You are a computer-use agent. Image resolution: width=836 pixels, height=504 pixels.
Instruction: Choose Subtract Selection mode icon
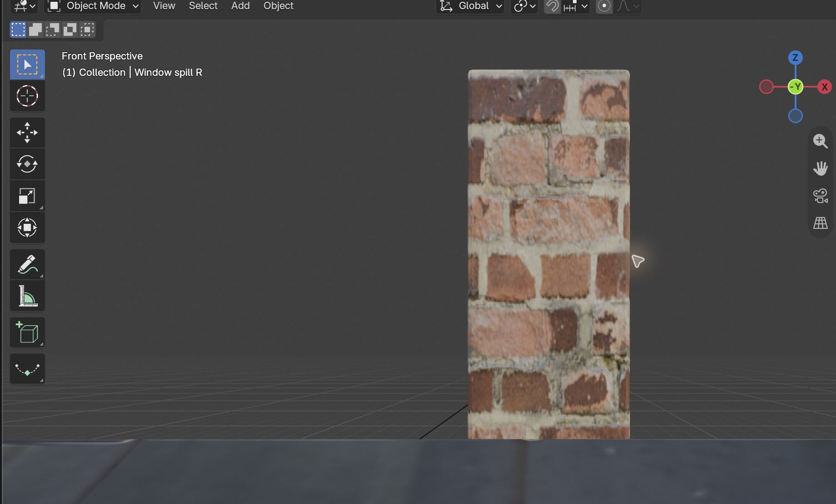click(53, 30)
